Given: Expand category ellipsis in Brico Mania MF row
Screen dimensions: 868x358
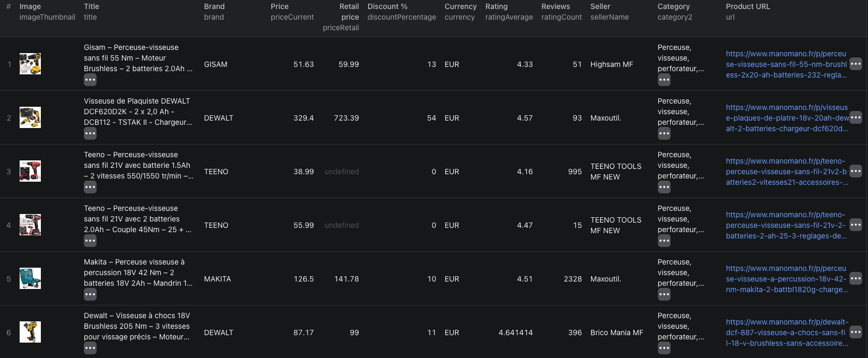Looking at the screenshot, I should click(x=664, y=348).
